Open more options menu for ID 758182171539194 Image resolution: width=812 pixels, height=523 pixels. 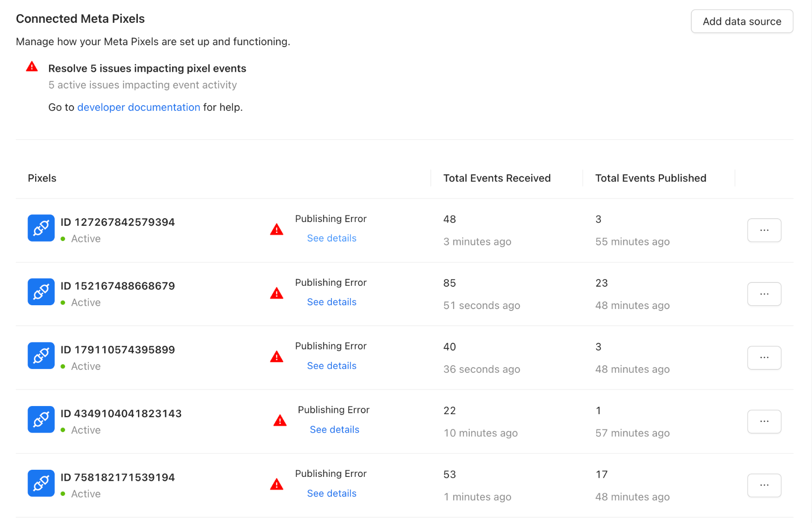(764, 485)
